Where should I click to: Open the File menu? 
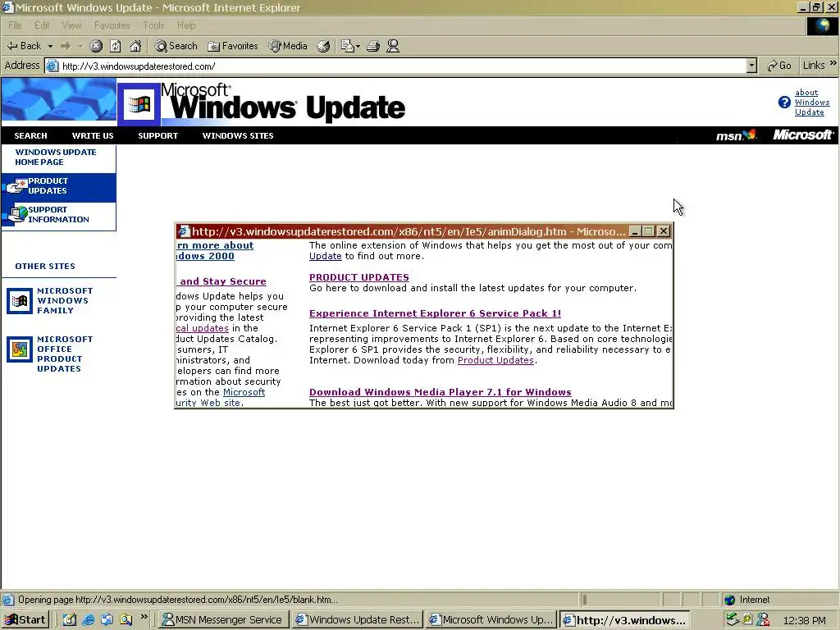coord(15,25)
